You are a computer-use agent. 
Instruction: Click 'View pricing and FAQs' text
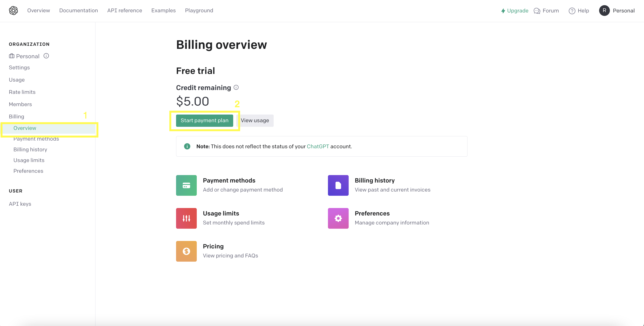pyautogui.click(x=231, y=256)
